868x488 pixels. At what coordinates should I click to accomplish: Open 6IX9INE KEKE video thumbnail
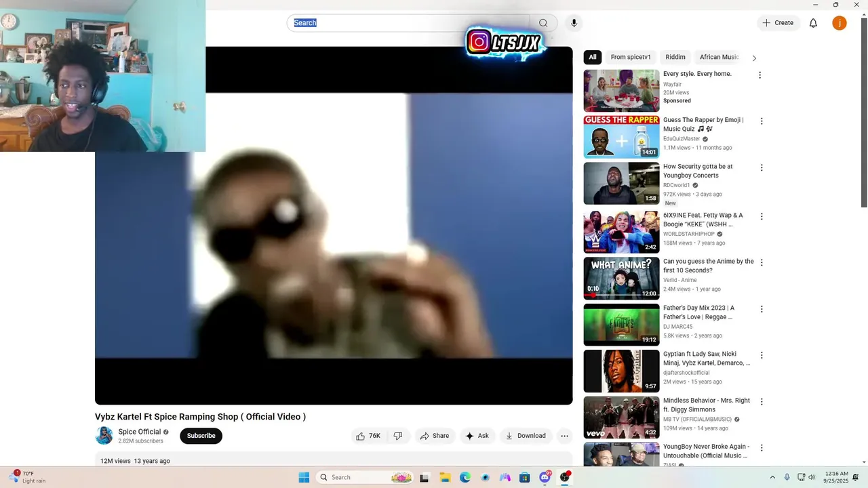coord(621,232)
